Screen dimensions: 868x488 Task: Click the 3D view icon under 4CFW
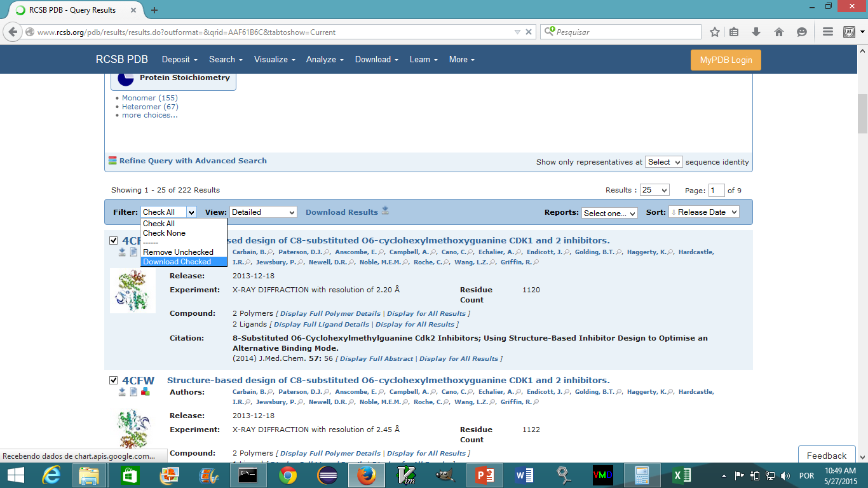click(146, 391)
